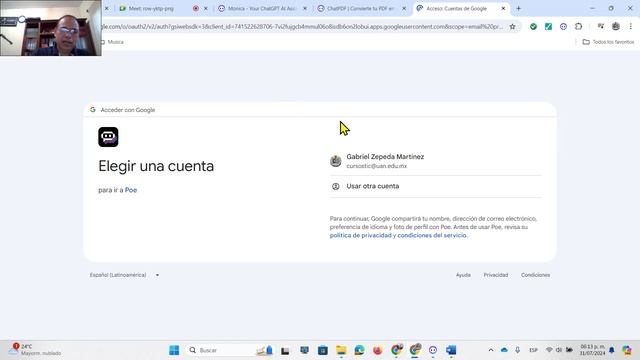Click the microphone tray icon
Viewport: 640px width, 360px height.
click(x=518, y=350)
